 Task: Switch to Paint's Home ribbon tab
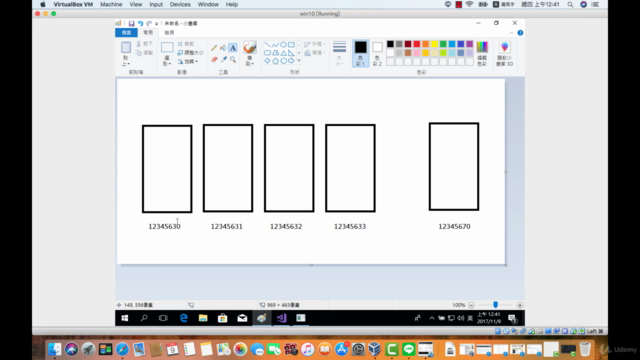click(148, 33)
